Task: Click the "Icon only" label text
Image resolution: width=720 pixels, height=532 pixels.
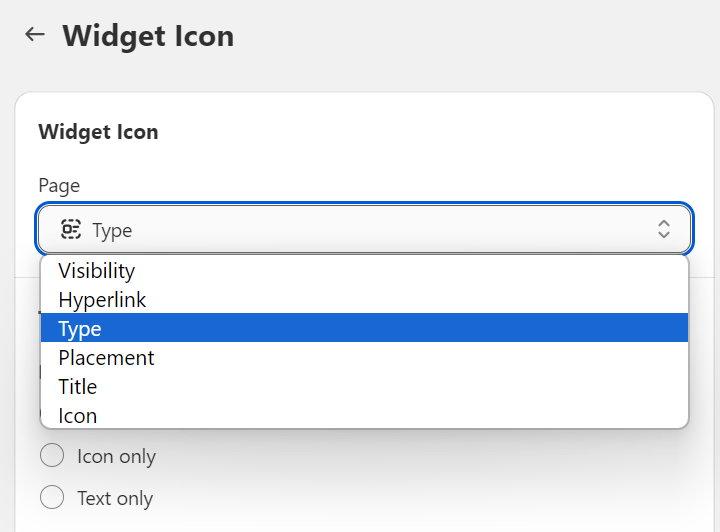Action: (x=116, y=457)
